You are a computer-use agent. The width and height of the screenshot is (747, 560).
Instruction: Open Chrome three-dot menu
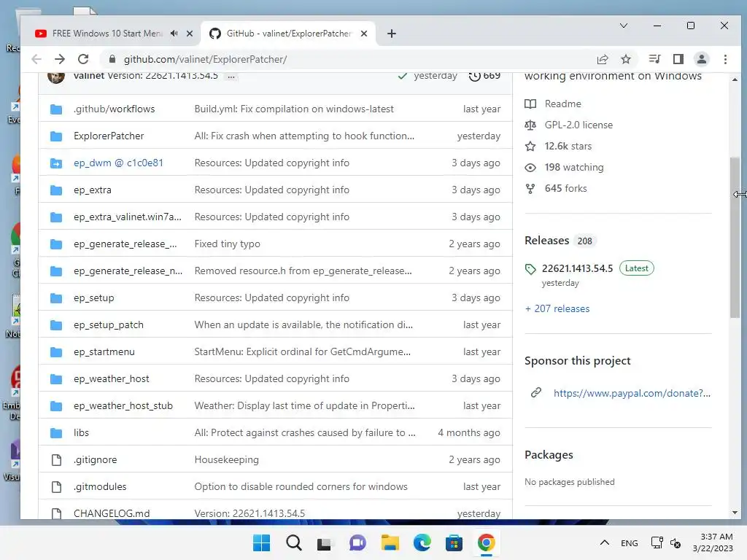pos(725,59)
